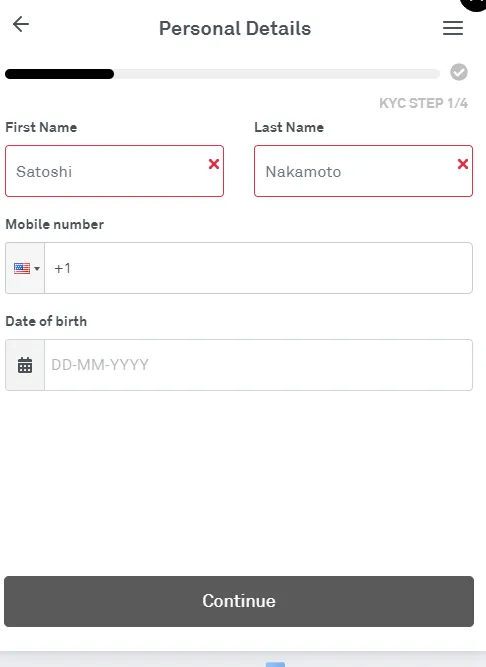Open the DD-MM-YYYY date of birth field
The width and height of the screenshot is (486, 667).
click(x=259, y=365)
